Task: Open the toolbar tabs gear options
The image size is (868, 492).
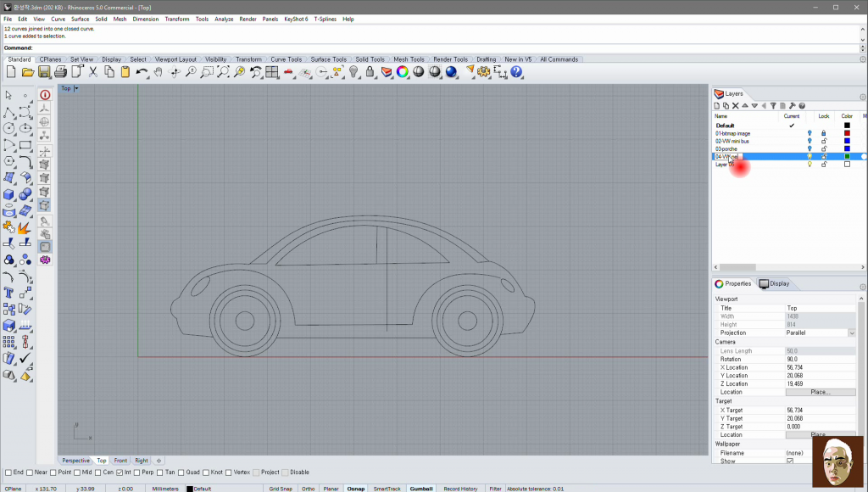Action: click(862, 59)
